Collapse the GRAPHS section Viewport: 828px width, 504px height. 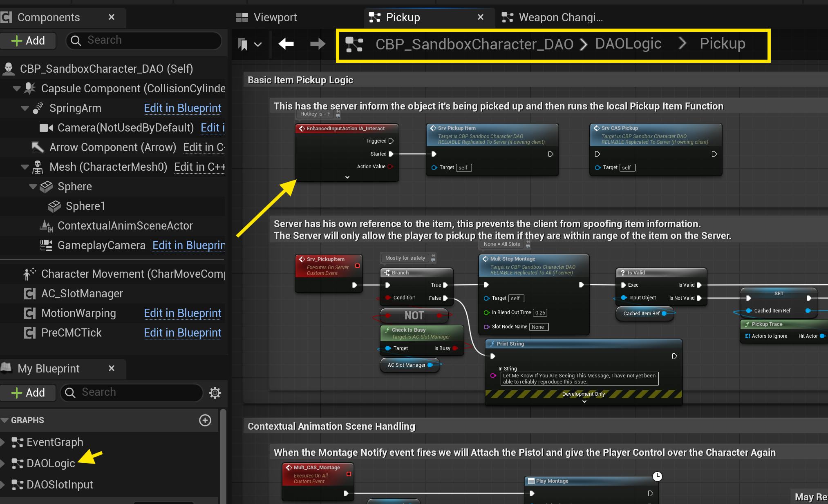click(x=5, y=420)
